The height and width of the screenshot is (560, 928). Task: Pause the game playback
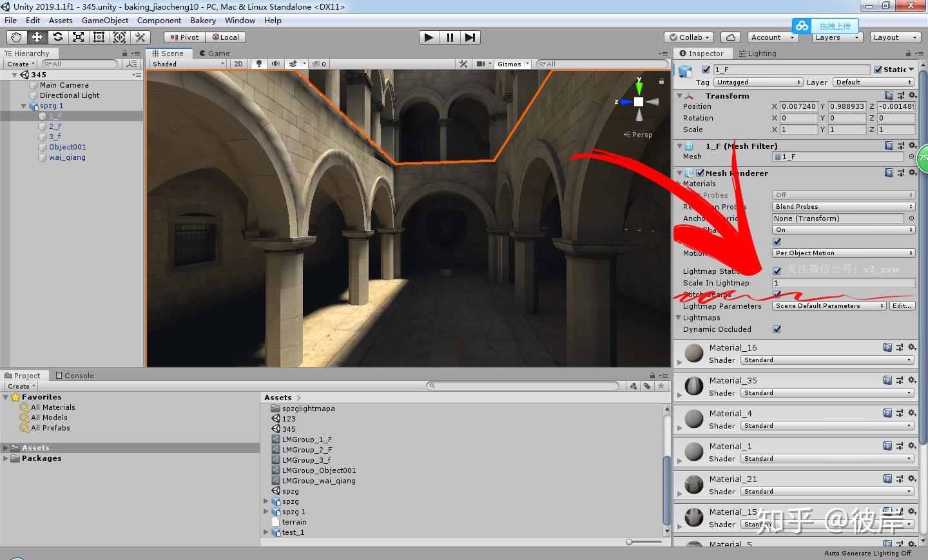pyautogui.click(x=450, y=37)
